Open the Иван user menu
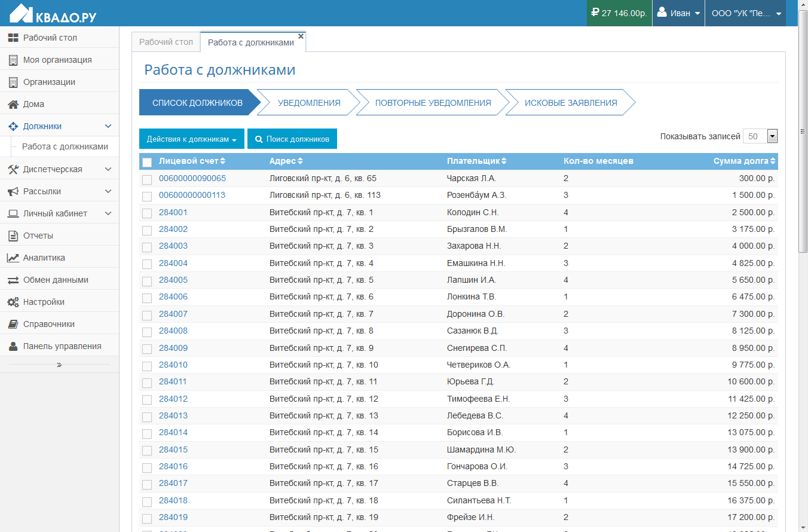This screenshot has width=808, height=532. point(678,13)
